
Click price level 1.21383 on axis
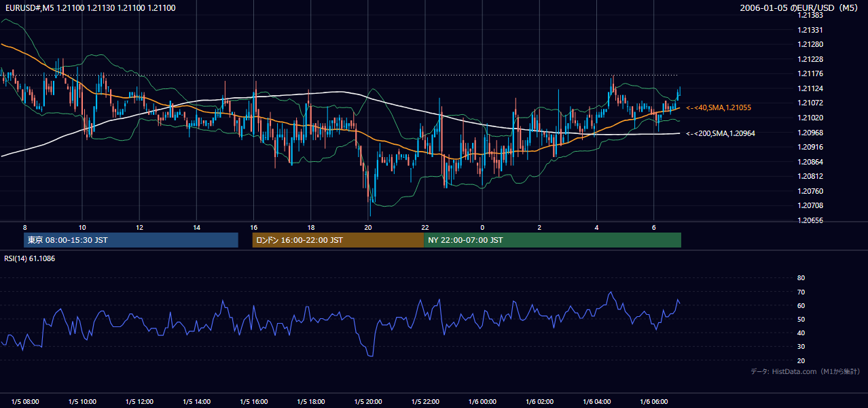point(810,15)
